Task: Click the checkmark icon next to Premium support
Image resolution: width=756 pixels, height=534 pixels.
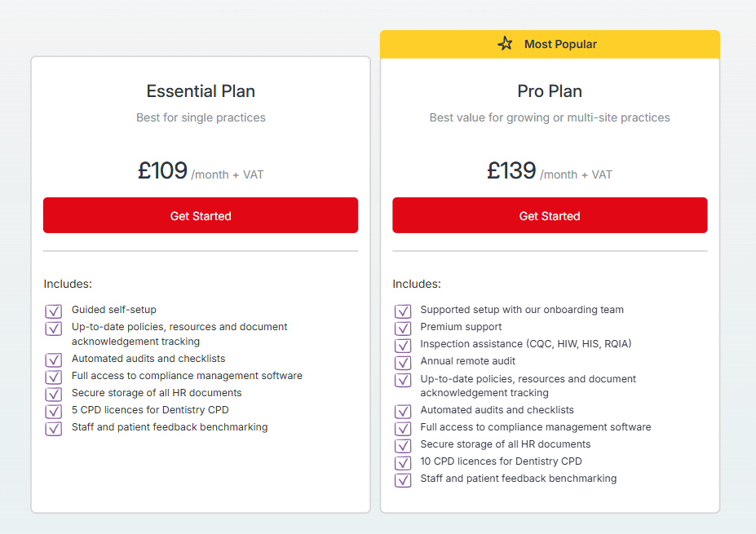Action: (403, 329)
